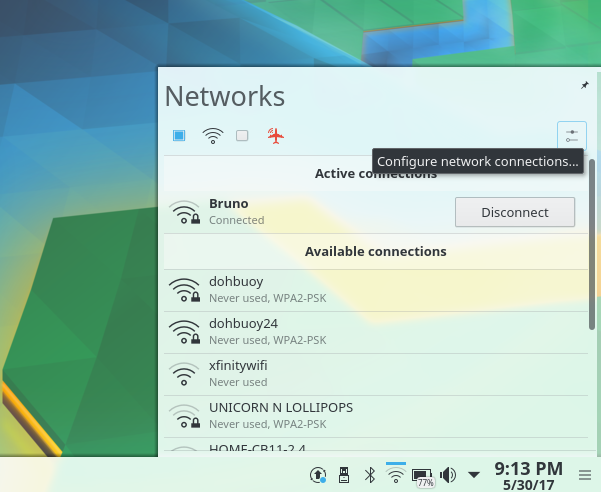Select the dohbuoy network
601x492 pixels.
click(370, 290)
